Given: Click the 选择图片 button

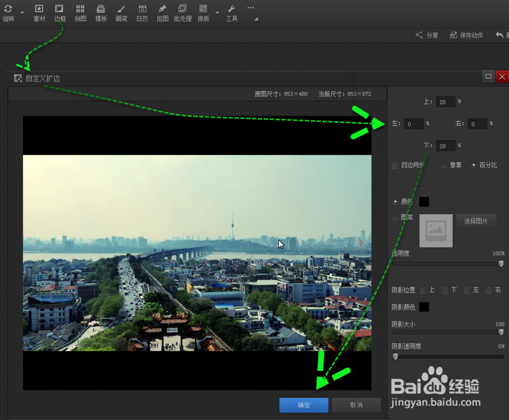Looking at the screenshot, I should click(x=476, y=221).
